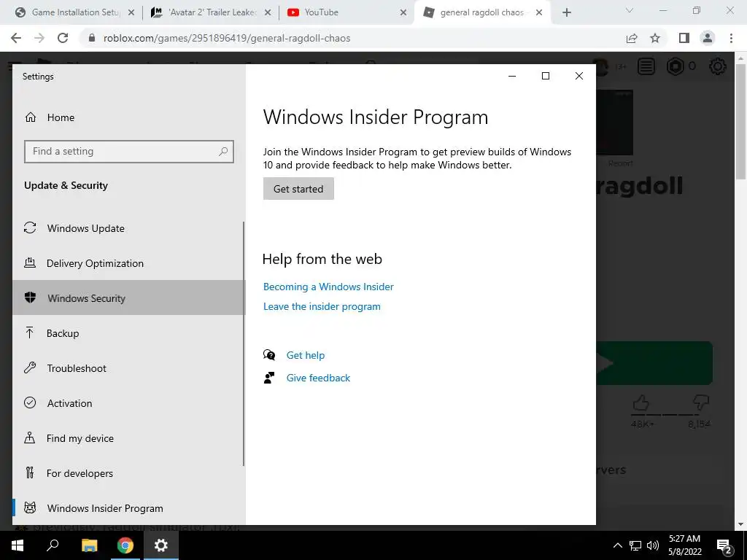Click the Windows Security shield icon
Image resolution: width=747 pixels, height=560 pixels.
pyautogui.click(x=30, y=298)
